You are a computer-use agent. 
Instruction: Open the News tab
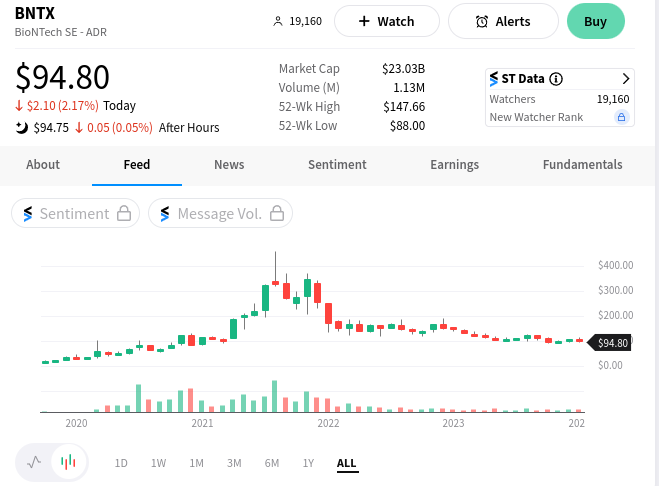229,165
